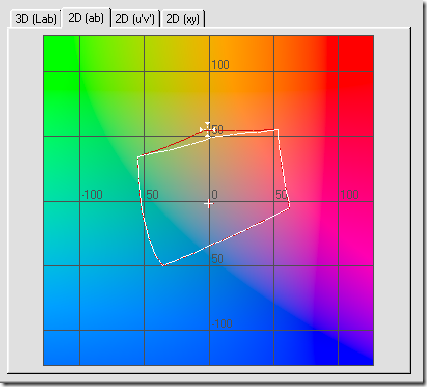427x387 pixels.
Task: Open the 2D (u'v') tab
Action: pos(135,19)
